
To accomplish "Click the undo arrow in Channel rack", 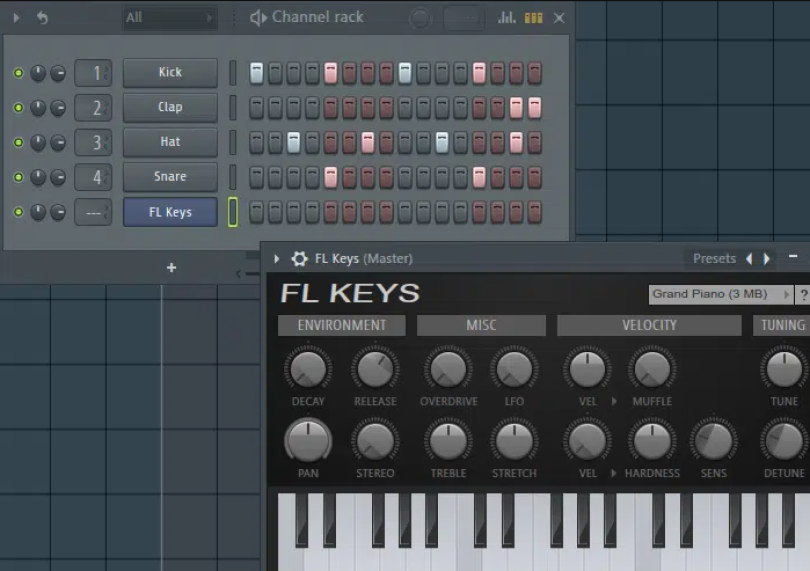I will click(42, 18).
